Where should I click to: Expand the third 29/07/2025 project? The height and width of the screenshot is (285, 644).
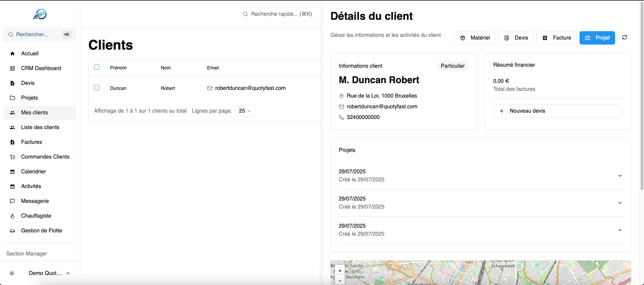point(620,230)
